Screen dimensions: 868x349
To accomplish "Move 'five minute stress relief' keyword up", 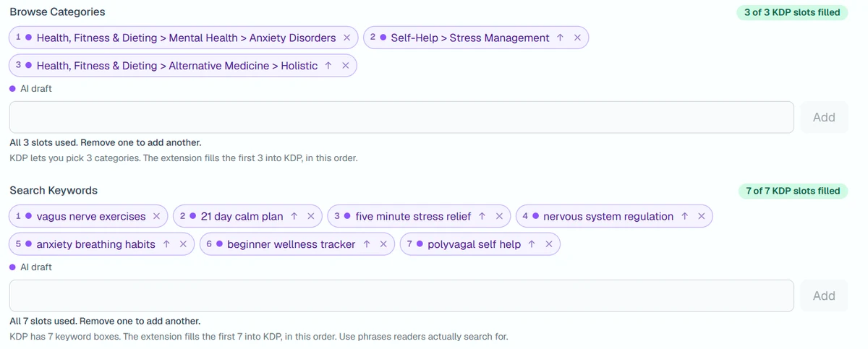I will tap(482, 216).
